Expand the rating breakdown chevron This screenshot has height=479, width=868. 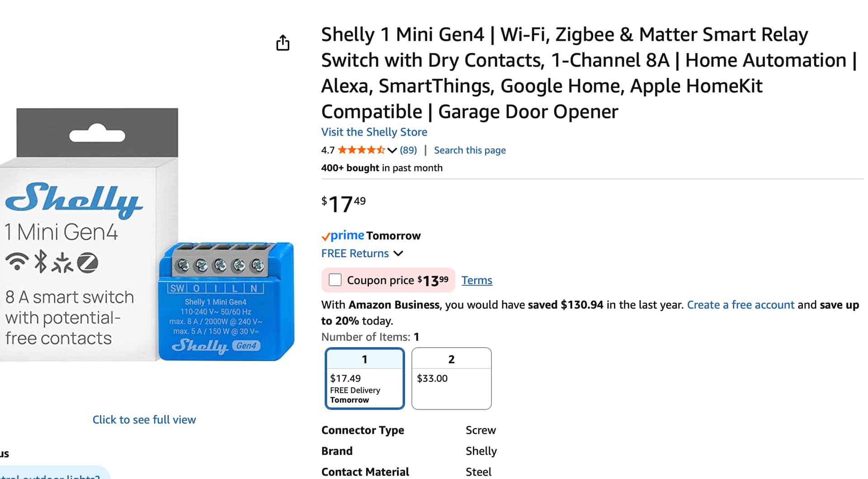tap(392, 150)
